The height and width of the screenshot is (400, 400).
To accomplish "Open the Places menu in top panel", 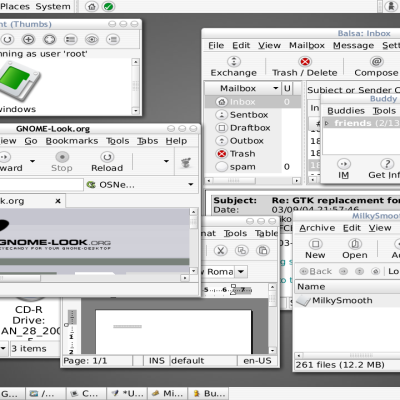I will click(15, 6).
